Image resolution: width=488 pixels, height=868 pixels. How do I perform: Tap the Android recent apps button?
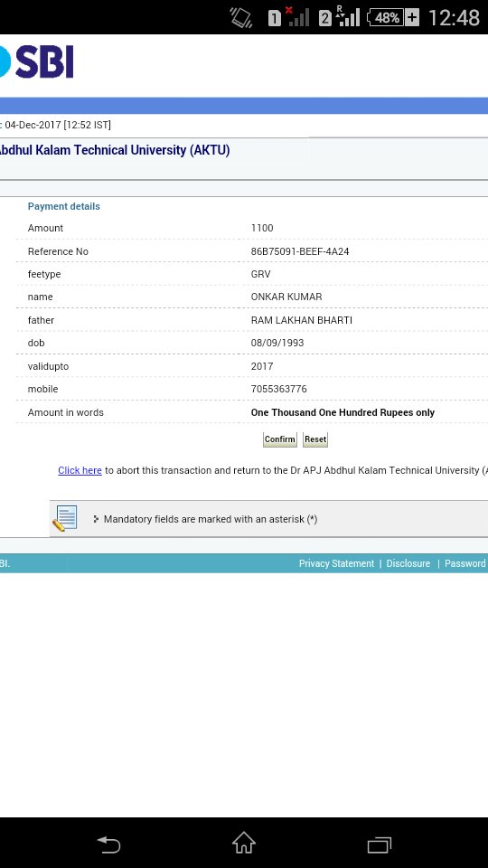pyautogui.click(x=379, y=844)
